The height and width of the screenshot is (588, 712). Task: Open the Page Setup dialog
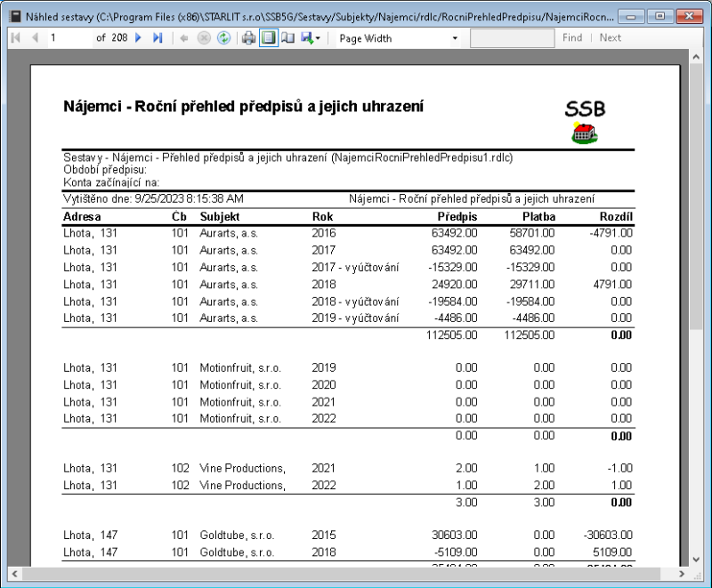coord(288,38)
